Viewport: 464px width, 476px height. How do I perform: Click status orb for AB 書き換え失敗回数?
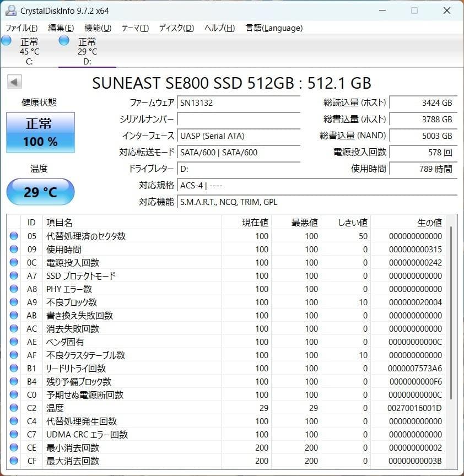14,315
